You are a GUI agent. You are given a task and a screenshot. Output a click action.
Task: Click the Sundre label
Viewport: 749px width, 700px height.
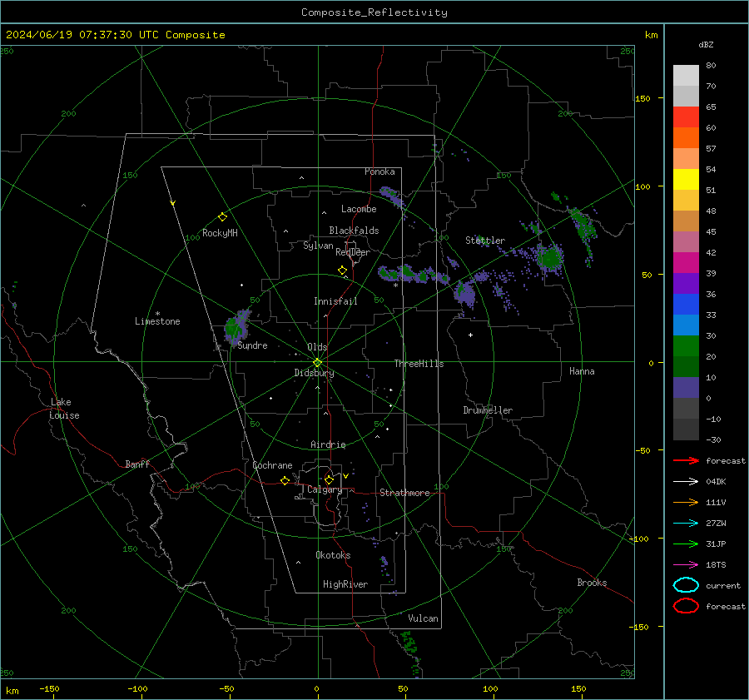252,345
